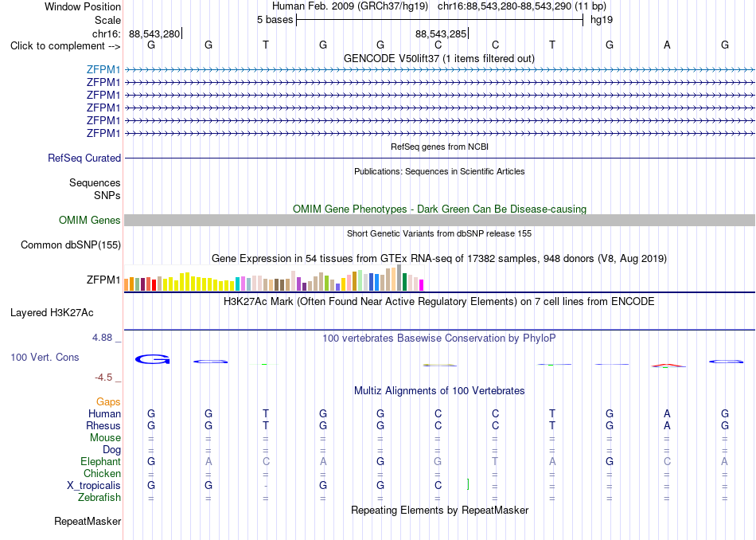The height and width of the screenshot is (540, 756).
Task: Open 'Short Genetic Variants from dbSNP' title
Action: coord(439,233)
